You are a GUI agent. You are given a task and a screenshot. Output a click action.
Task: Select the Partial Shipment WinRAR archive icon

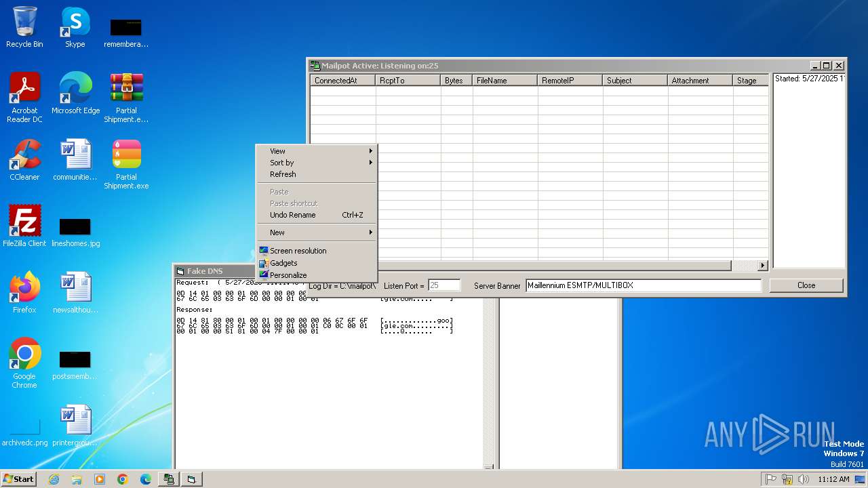tap(126, 98)
